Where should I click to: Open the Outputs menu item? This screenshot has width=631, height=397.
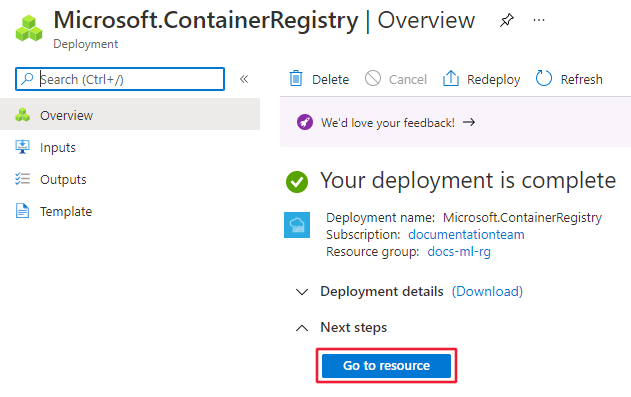(x=130, y=179)
